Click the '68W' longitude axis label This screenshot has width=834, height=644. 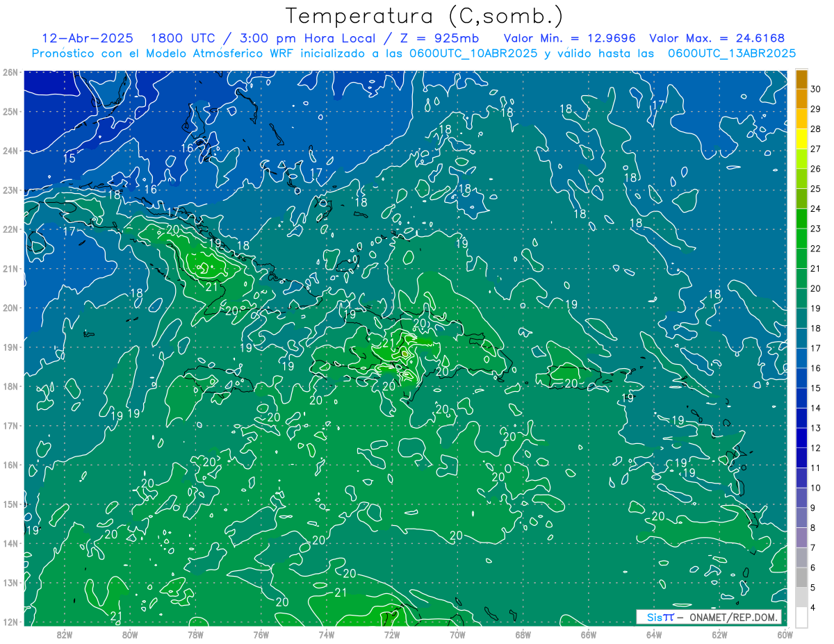pyautogui.click(x=523, y=635)
